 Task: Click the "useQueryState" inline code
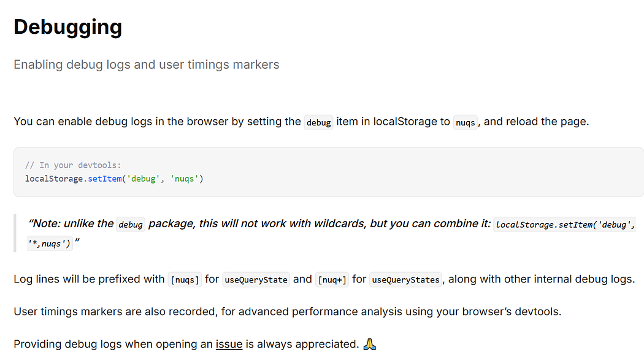(256, 279)
